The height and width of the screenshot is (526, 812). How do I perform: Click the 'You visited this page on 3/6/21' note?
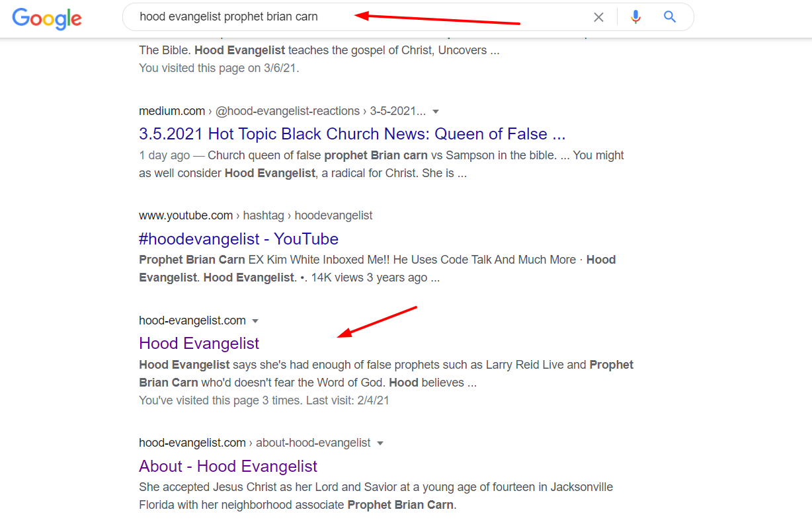(x=219, y=67)
